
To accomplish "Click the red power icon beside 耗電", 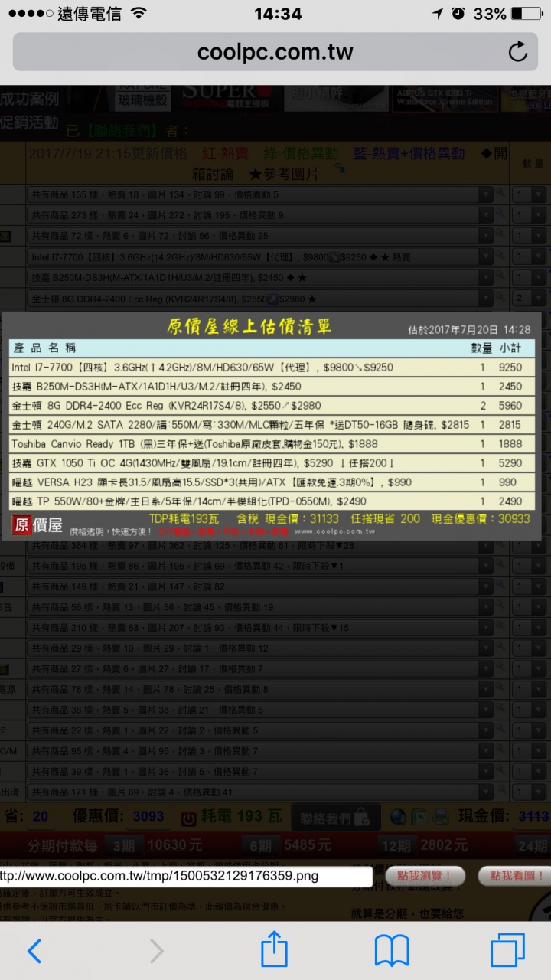I will point(188,818).
